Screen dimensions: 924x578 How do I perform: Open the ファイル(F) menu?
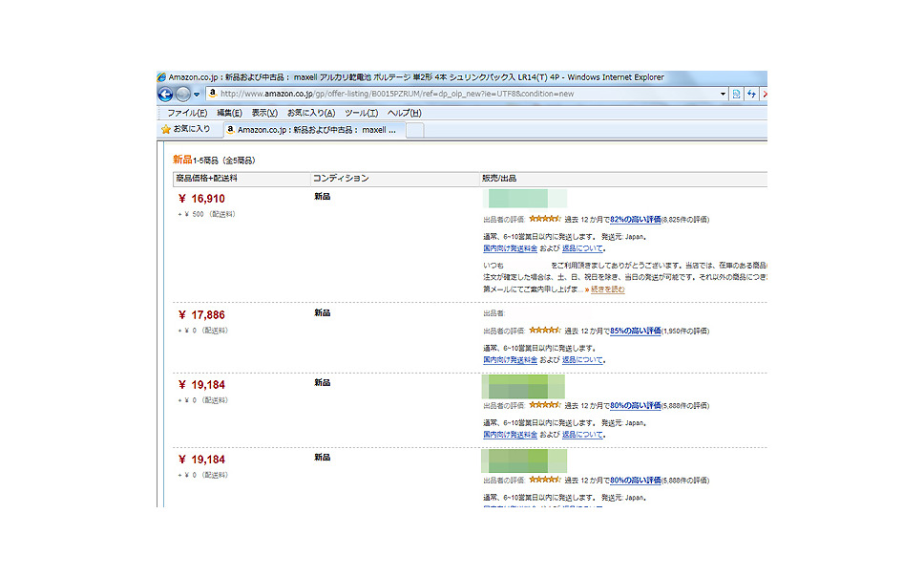(187, 113)
